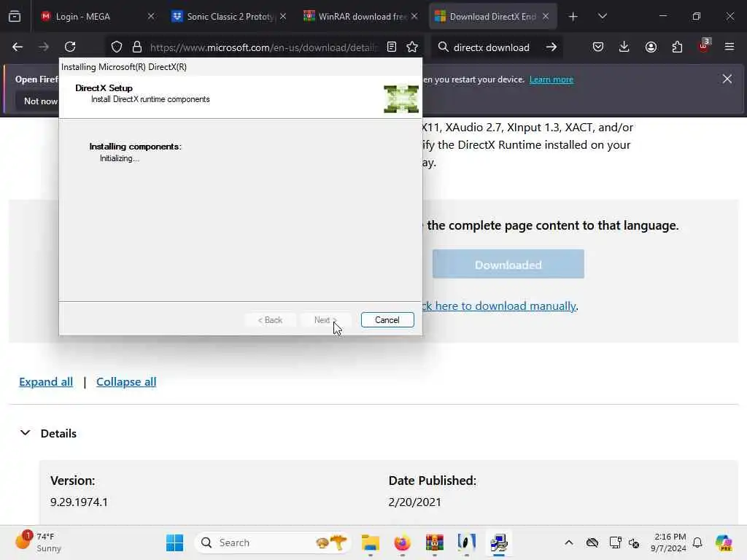Open extensions puzzle icon
Viewport: 747px width, 560px height.
pyautogui.click(x=677, y=47)
